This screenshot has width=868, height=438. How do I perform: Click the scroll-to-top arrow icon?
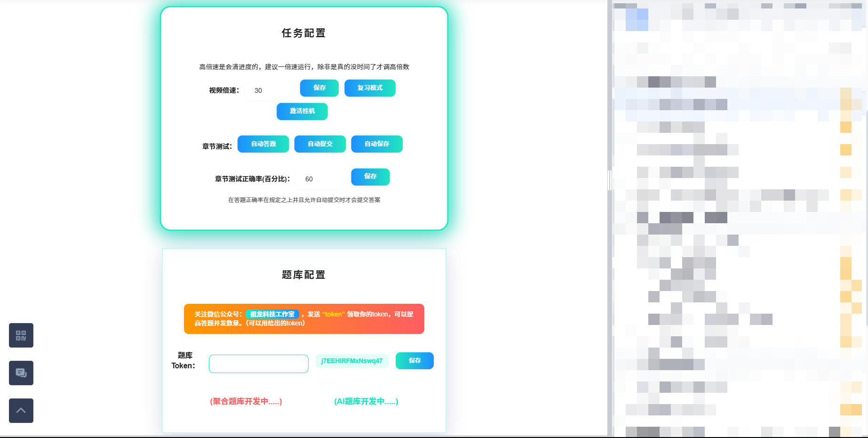[21, 411]
